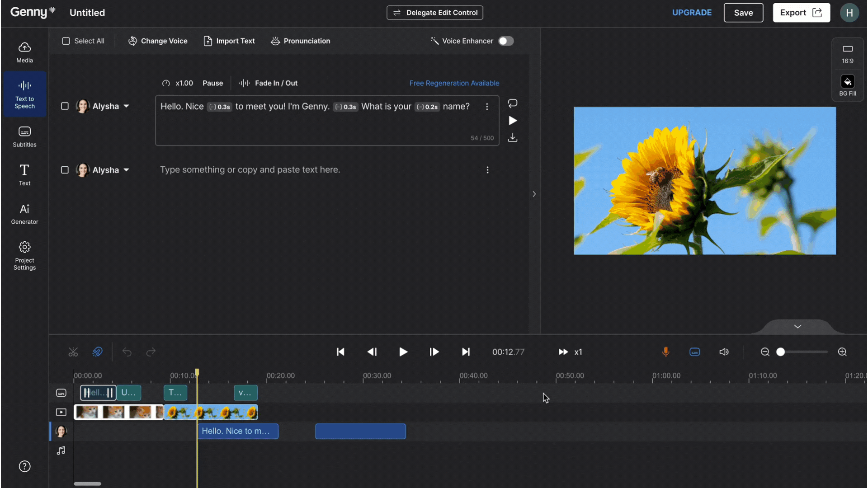Open the Subtitles panel
Viewport: 868px width, 488px height.
pos(24,136)
